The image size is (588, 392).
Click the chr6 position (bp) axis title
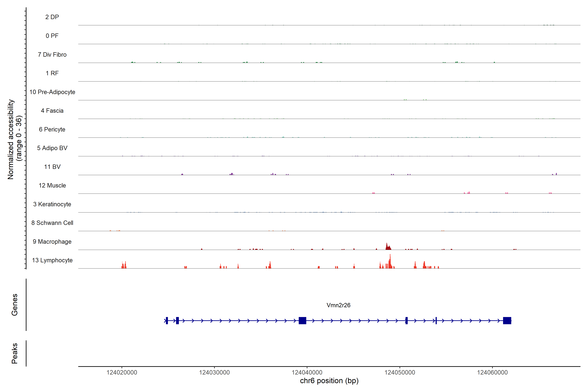[x=329, y=381]
